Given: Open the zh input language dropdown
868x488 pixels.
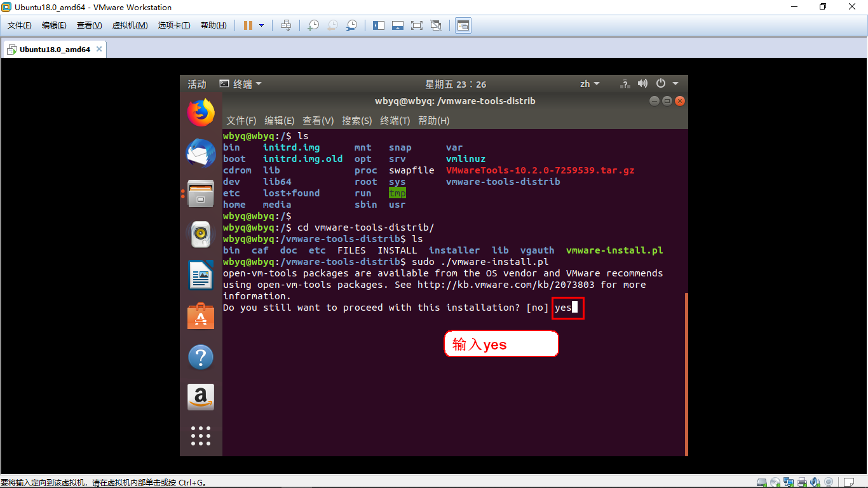Looking at the screenshot, I should click(590, 84).
